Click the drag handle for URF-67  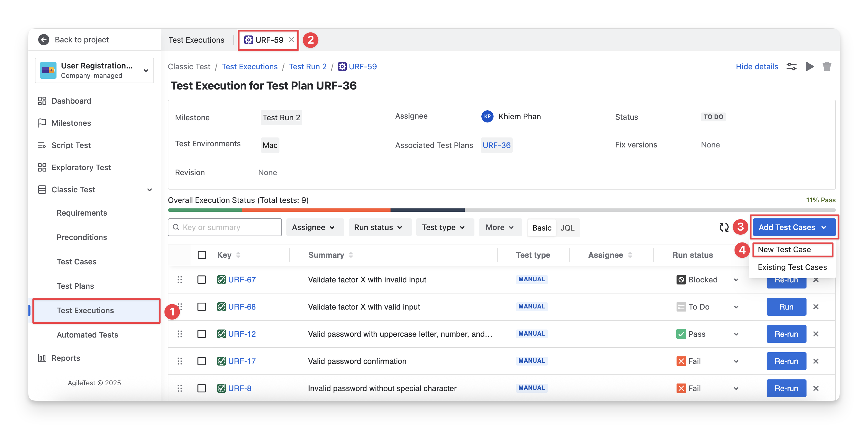click(x=179, y=280)
